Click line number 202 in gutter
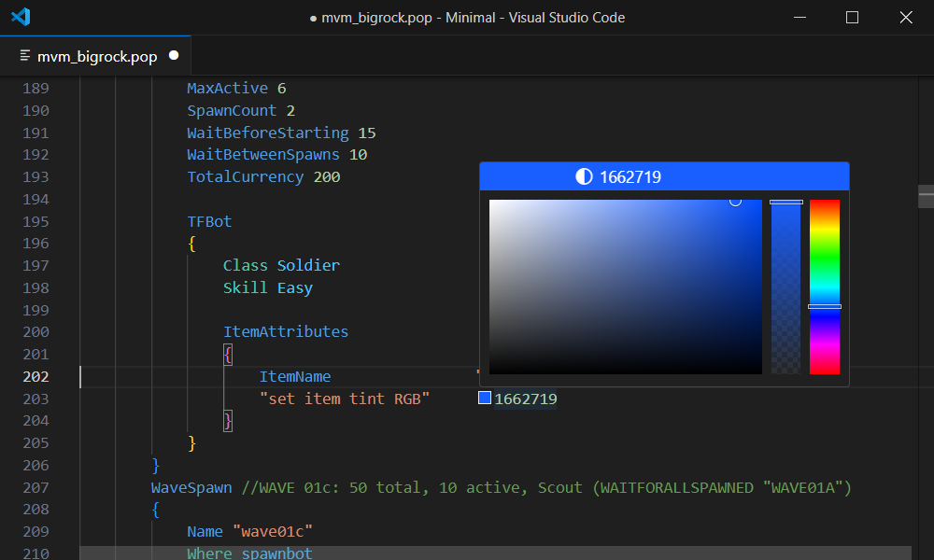 pyautogui.click(x=35, y=377)
